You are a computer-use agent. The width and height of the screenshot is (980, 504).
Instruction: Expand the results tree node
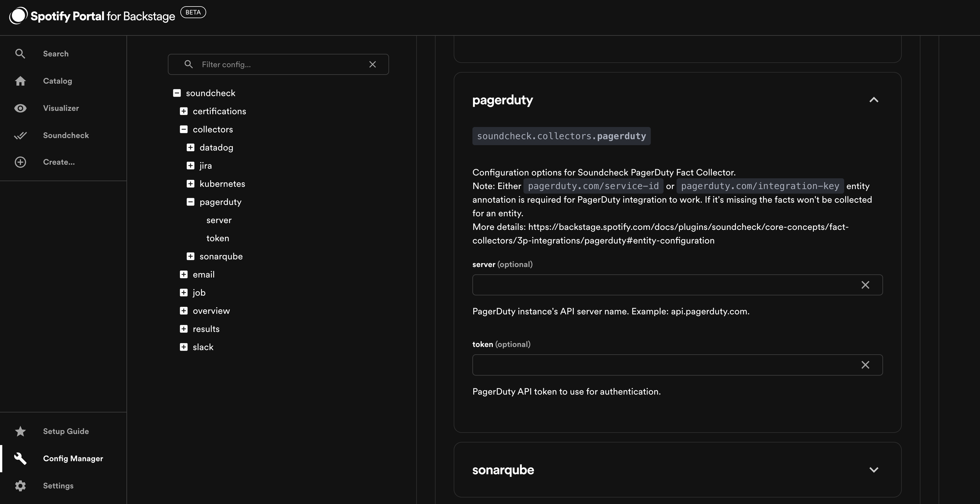(x=184, y=329)
